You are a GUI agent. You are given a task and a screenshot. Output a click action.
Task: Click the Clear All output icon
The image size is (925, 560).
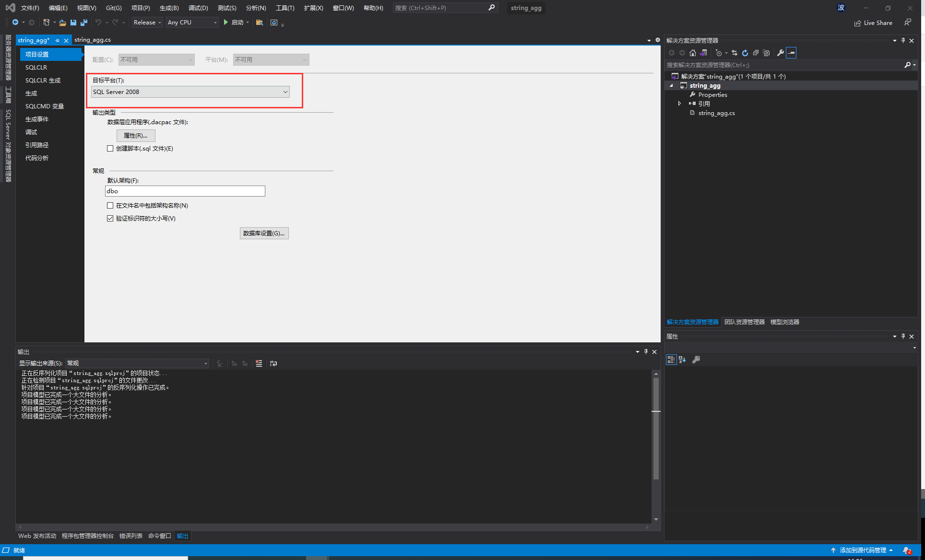pyautogui.click(x=259, y=363)
